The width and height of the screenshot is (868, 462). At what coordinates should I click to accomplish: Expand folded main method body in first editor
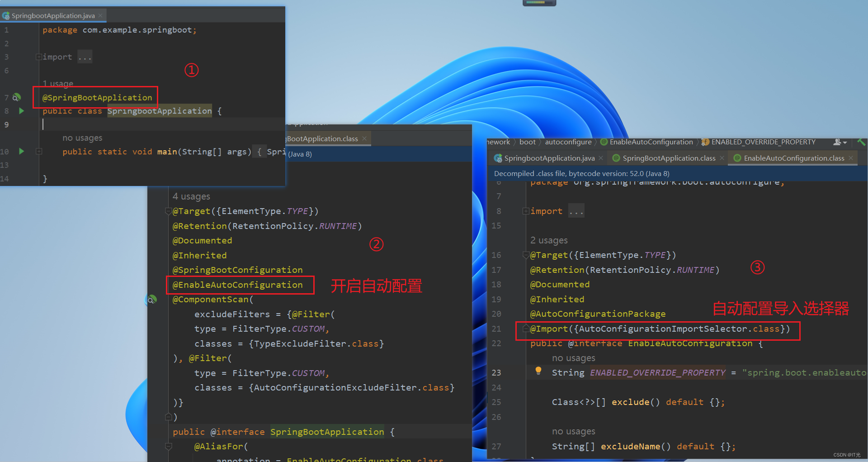(39, 152)
